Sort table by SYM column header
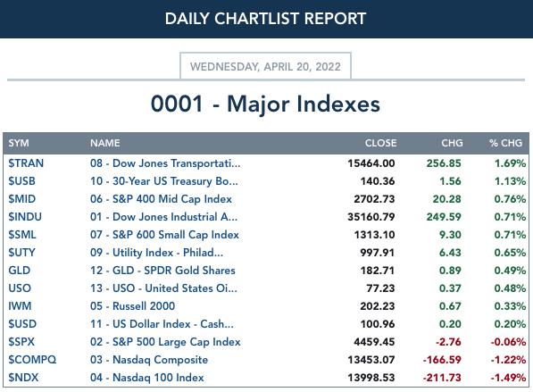533x392 pixels. point(19,143)
